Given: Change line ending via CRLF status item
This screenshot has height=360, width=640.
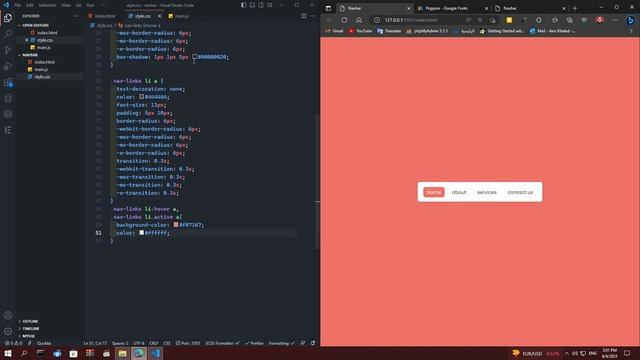Looking at the screenshot, I should point(153,343).
